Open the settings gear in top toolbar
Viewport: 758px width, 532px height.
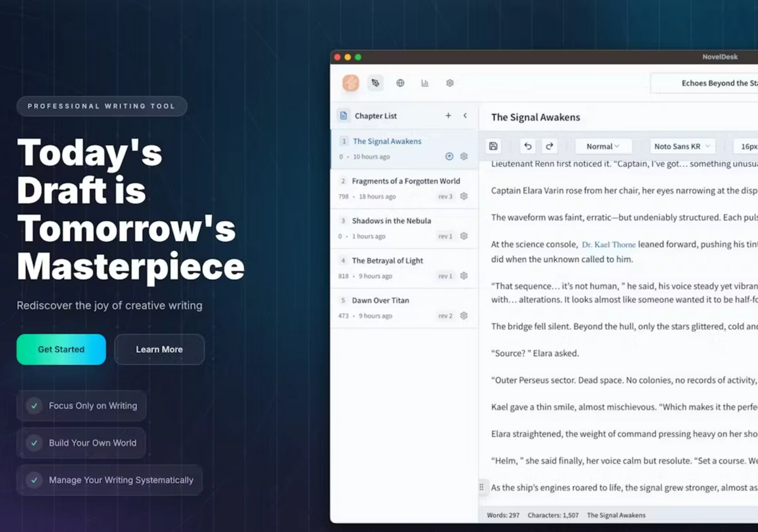[450, 83]
